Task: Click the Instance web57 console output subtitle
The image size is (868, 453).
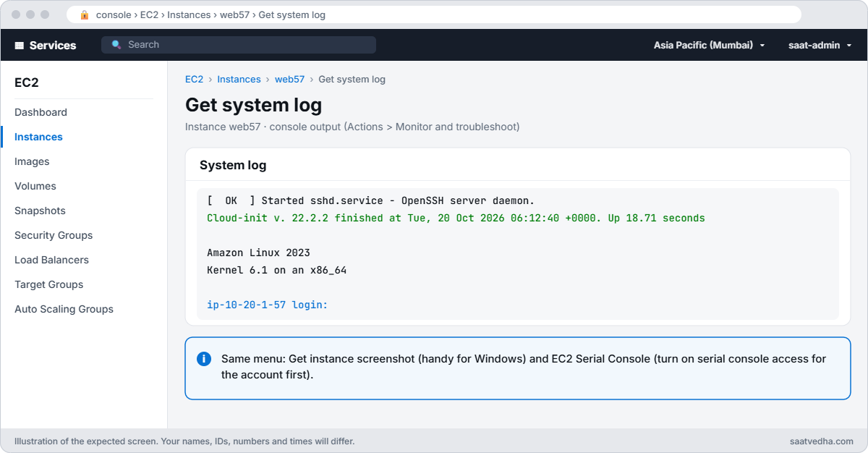Action: coord(352,127)
